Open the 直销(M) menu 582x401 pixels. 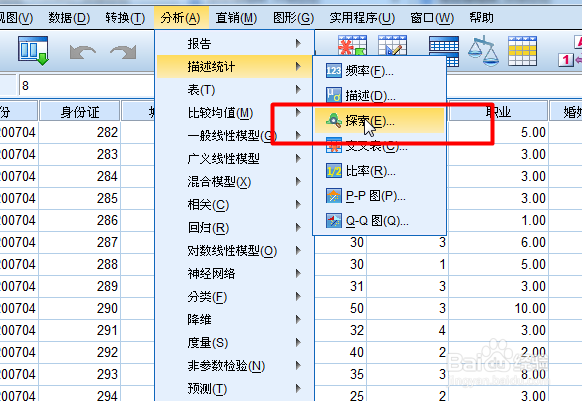[236, 17]
